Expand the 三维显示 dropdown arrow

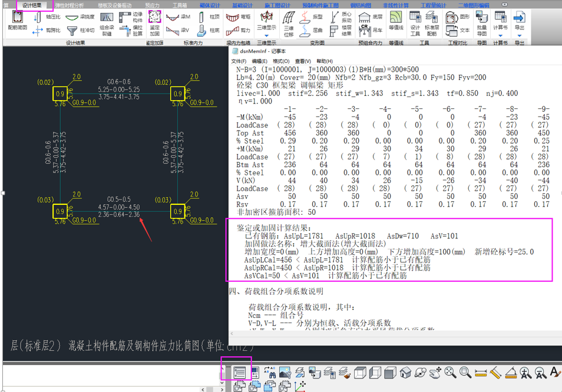(x=266, y=35)
